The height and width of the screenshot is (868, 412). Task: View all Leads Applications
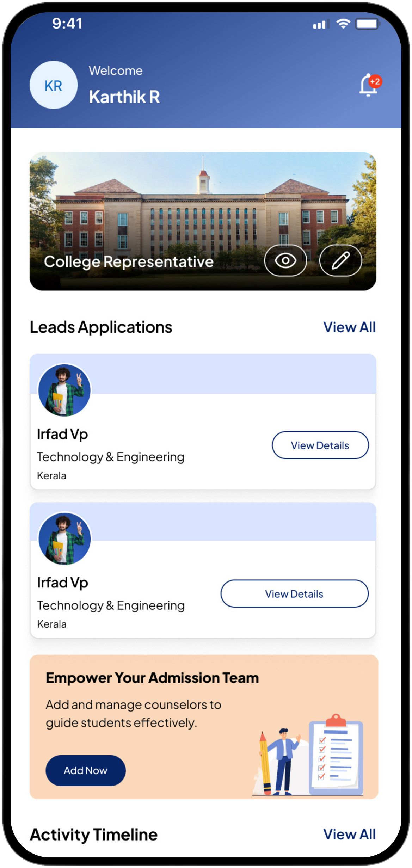(349, 327)
